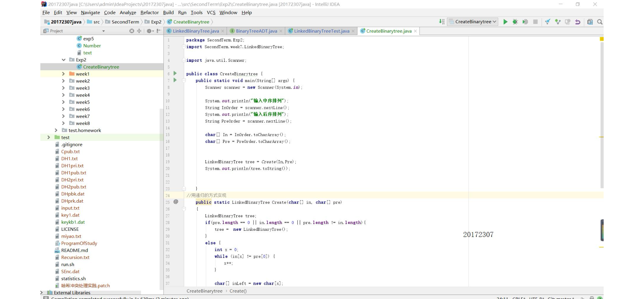Viewport: 644px width, 299px height.
Task: Click gutter run arrow beside class CreateBinarytree
Action: click(x=175, y=73)
